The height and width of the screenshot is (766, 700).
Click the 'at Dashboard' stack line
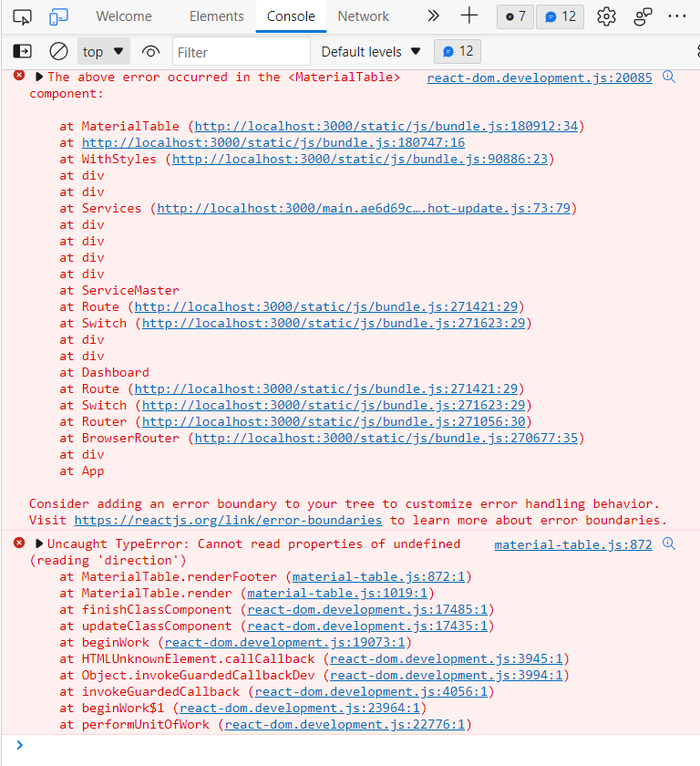pyautogui.click(x=104, y=372)
